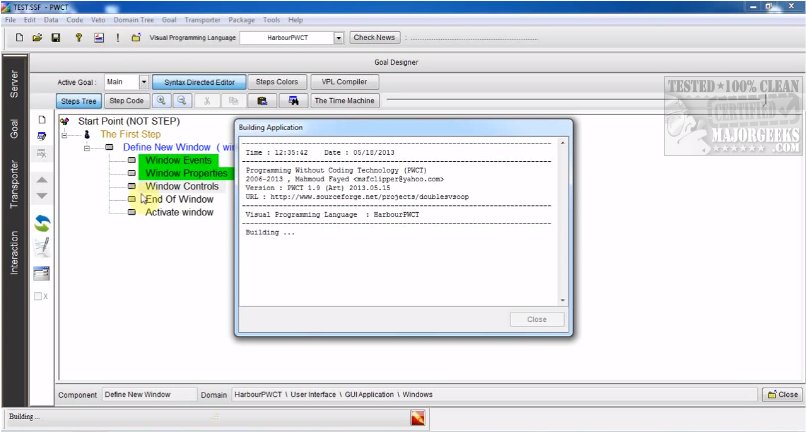Move step down with the down arrow
806x432 pixels.
[42, 196]
